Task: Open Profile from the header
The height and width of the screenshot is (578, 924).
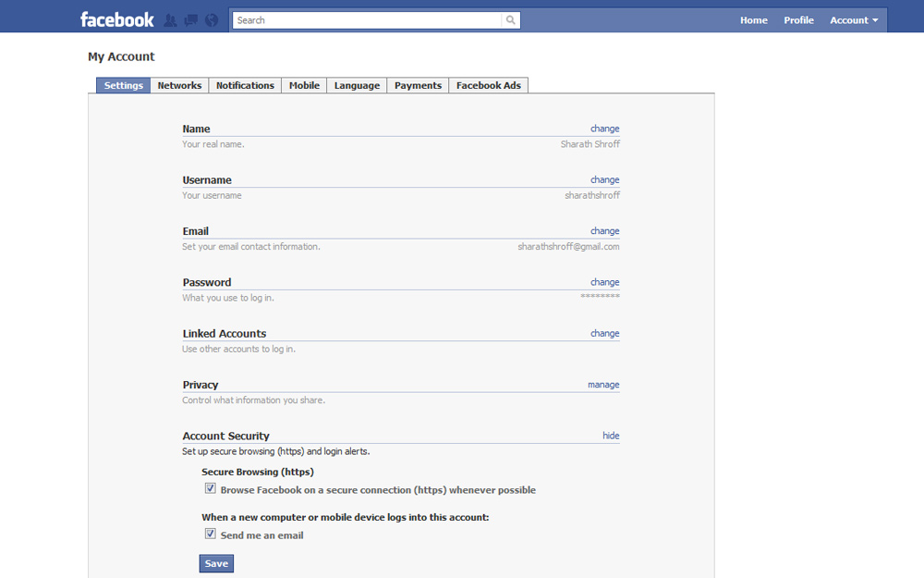Action: coord(798,20)
